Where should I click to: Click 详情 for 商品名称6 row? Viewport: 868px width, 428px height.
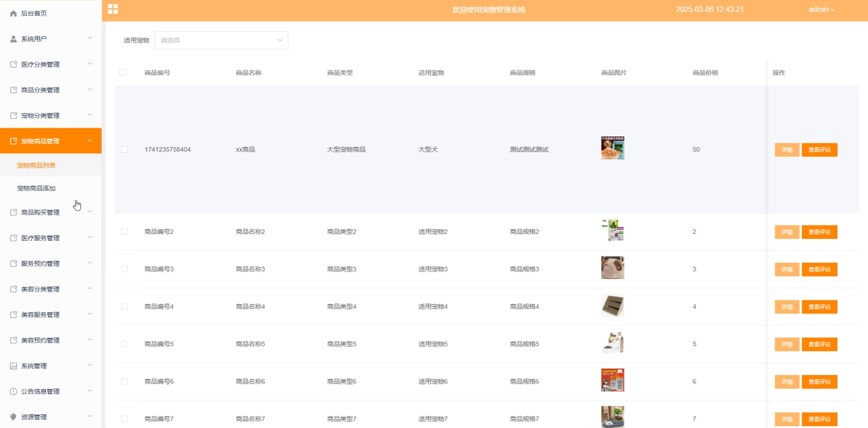[787, 381]
